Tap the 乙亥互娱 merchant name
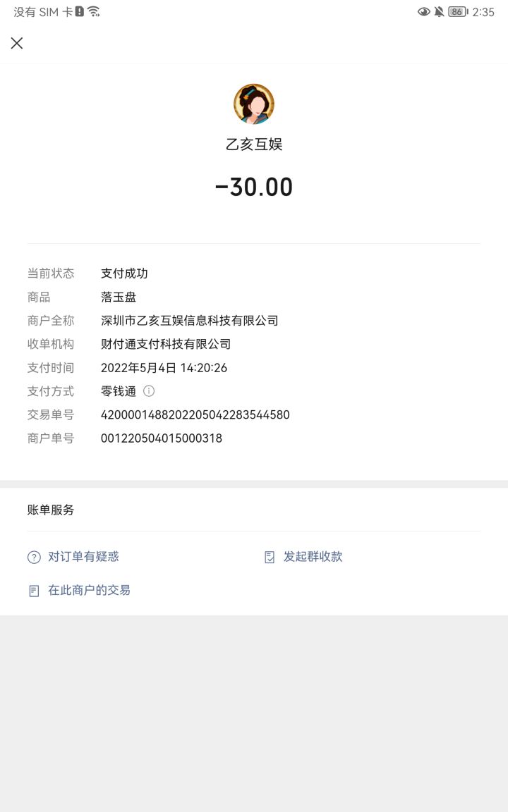508x812 pixels. coord(254,144)
